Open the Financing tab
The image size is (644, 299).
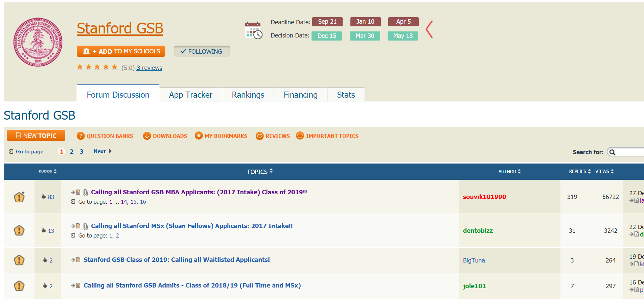pyautogui.click(x=300, y=95)
